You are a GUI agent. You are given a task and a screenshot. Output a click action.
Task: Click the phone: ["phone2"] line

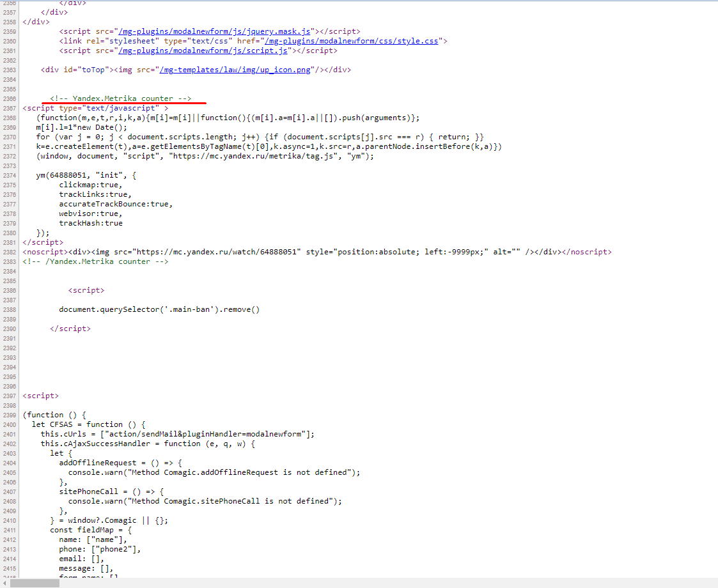100,550
